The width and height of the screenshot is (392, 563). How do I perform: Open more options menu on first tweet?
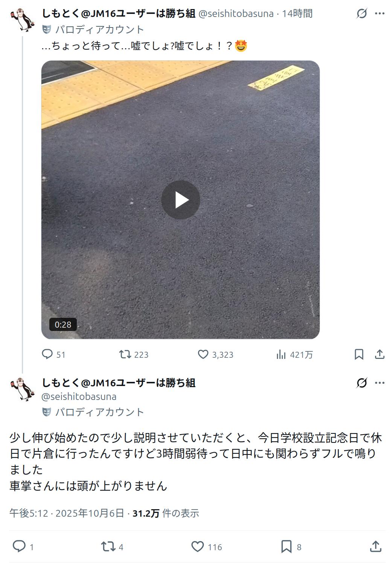coord(380,14)
